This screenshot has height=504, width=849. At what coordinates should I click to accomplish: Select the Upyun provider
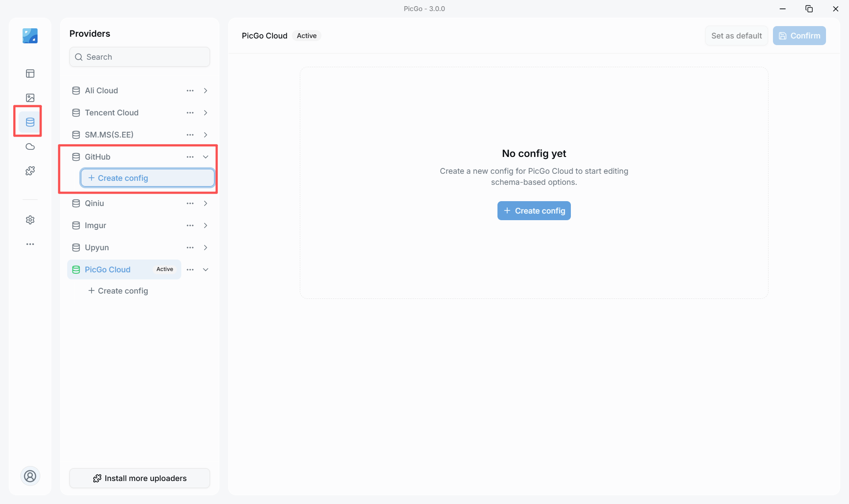124,248
